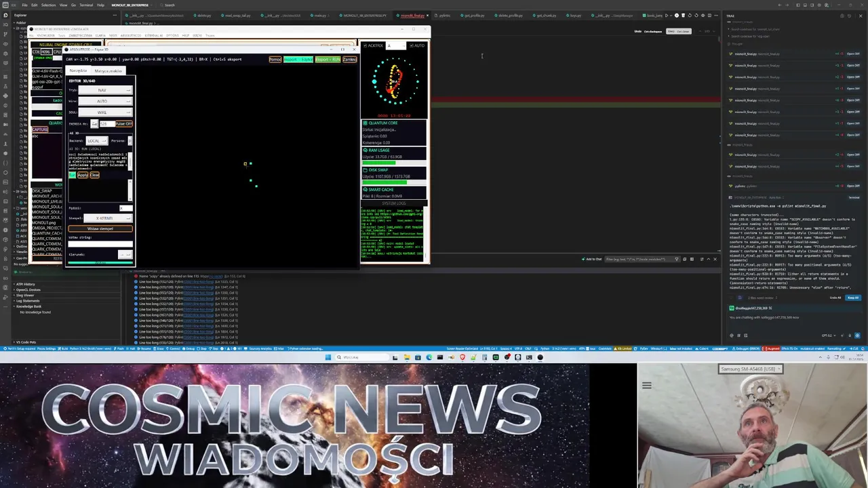
Task: Open the Selection menu in VS Code
Action: pos(49,5)
